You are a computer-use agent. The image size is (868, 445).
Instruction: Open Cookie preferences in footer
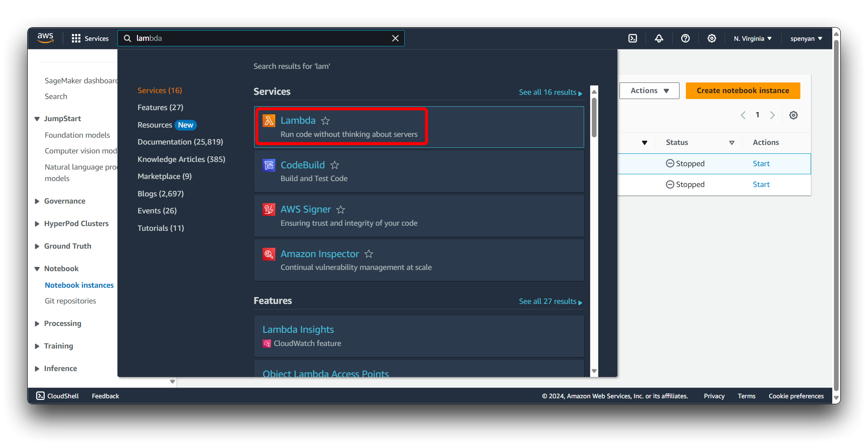tap(796, 396)
